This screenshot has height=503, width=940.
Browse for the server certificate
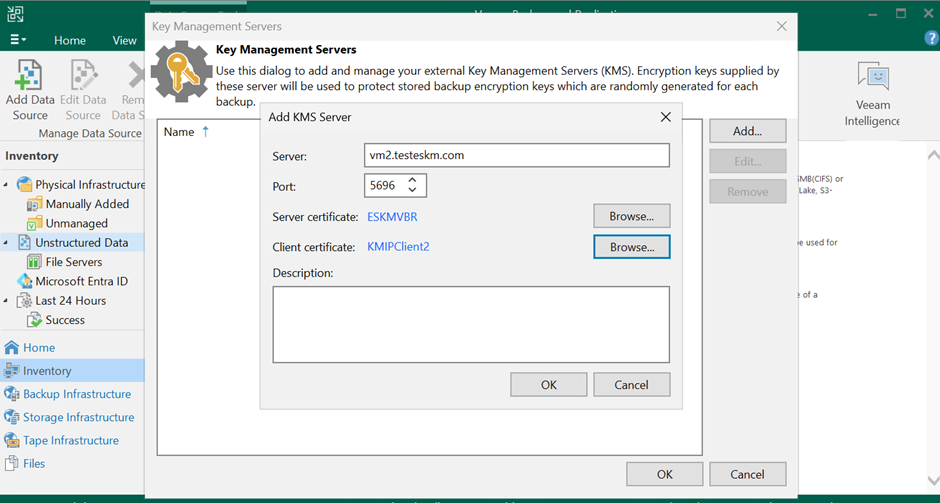632,216
